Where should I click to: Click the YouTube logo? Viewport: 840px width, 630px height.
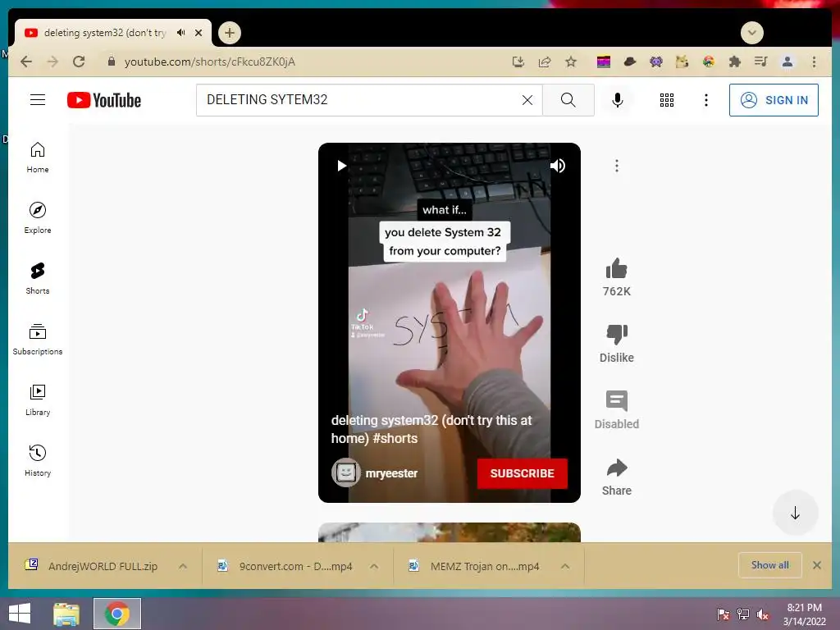click(104, 100)
